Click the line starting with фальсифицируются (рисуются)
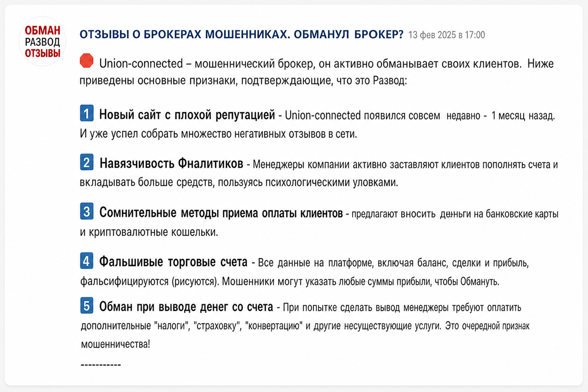 click(290, 282)
